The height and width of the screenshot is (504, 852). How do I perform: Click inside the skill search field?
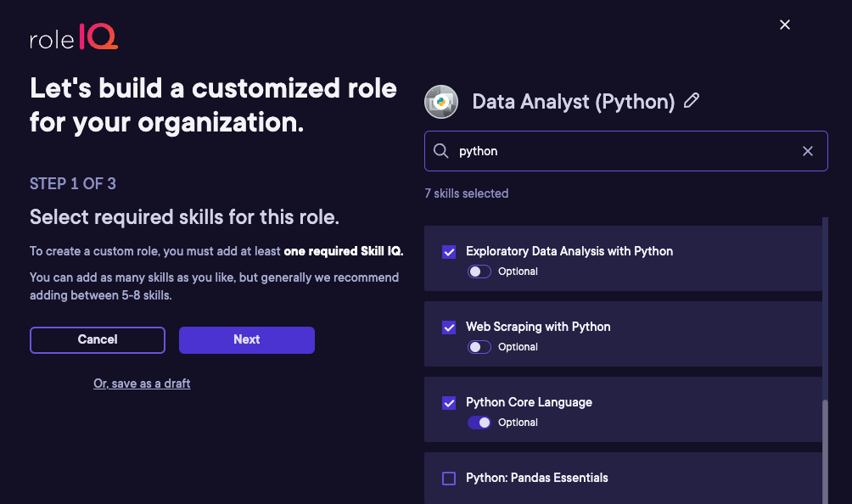pos(626,151)
